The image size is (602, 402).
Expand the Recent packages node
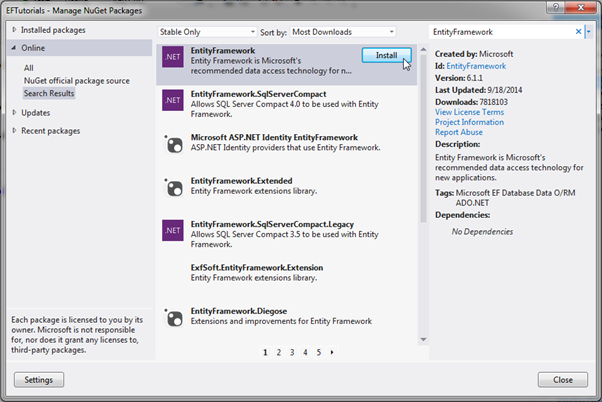(14, 131)
